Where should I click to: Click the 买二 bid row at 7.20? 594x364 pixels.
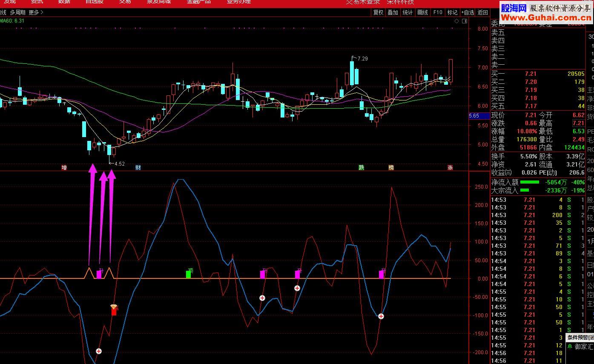point(538,82)
